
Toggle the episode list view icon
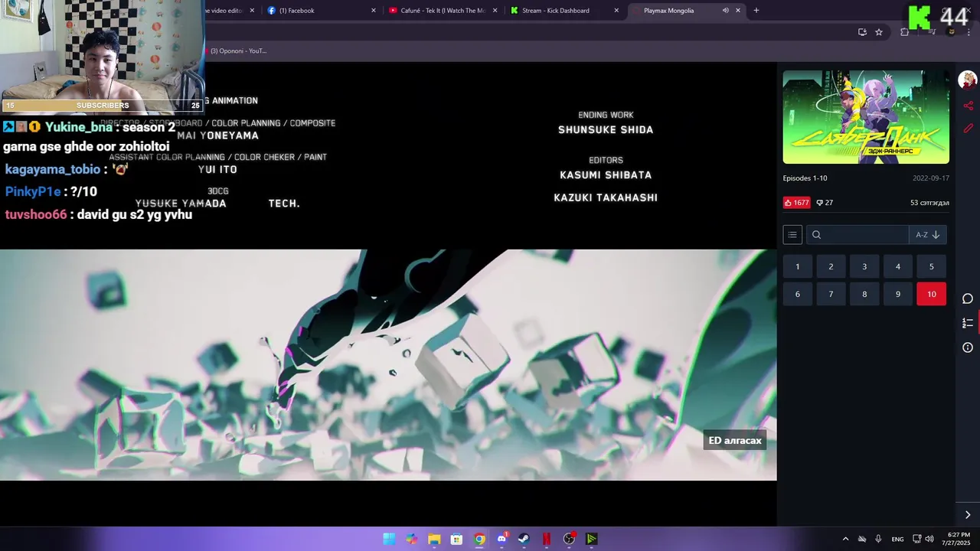[x=792, y=235]
